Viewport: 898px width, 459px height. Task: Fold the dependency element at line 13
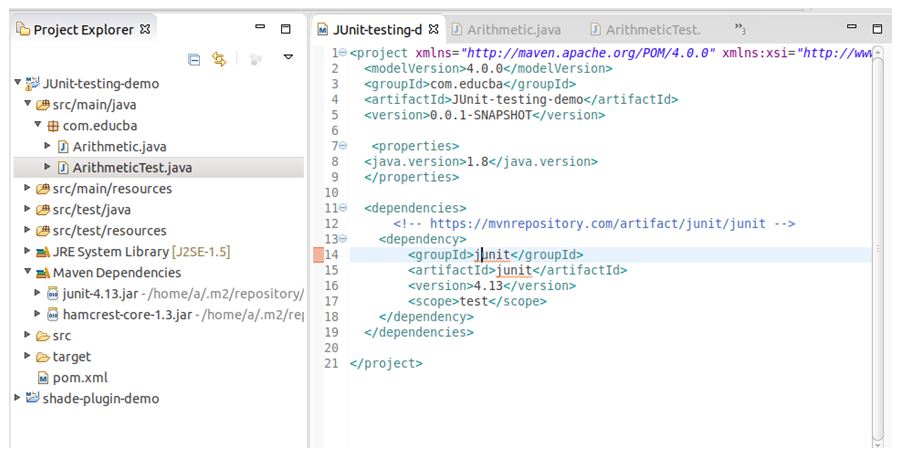point(342,238)
